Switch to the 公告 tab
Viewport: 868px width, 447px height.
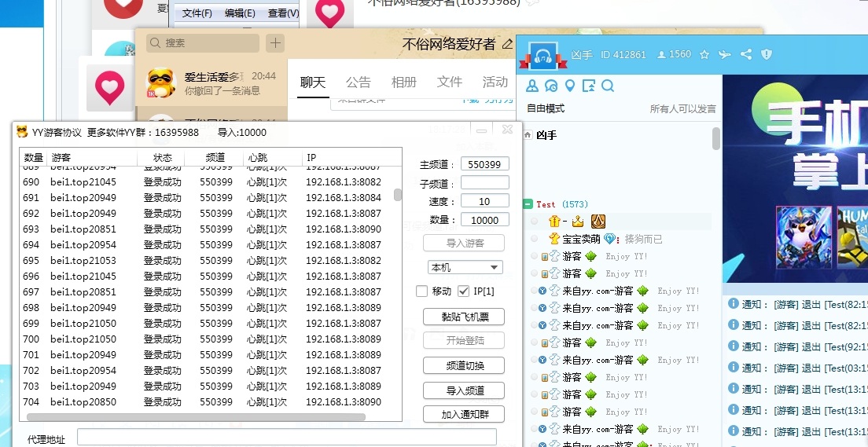click(x=359, y=82)
